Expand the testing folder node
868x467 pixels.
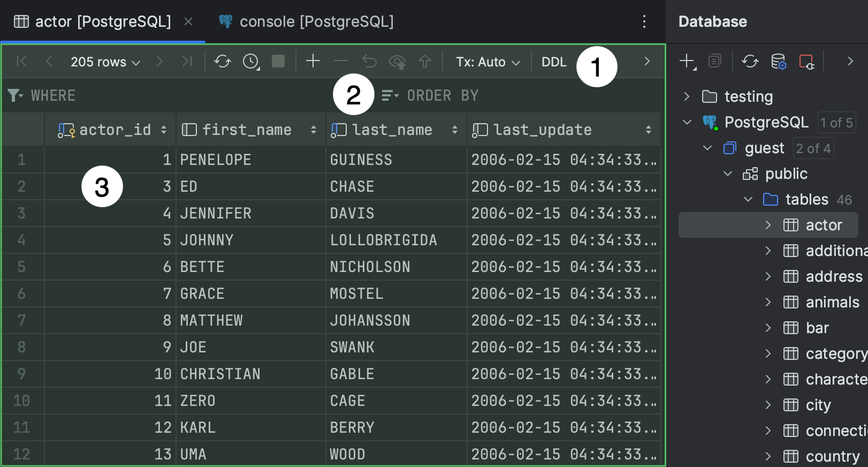click(x=687, y=96)
